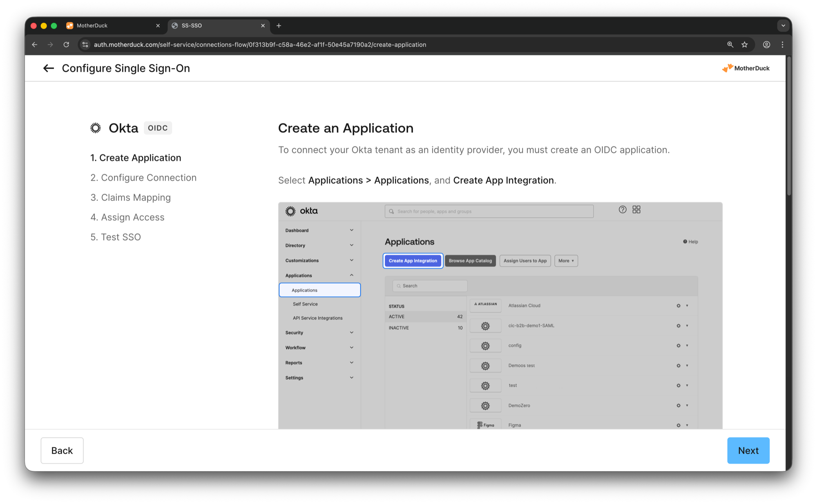Viewport: 817px width, 504px height.
Task: Reload the page using the refresh icon
Action: pyautogui.click(x=66, y=45)
